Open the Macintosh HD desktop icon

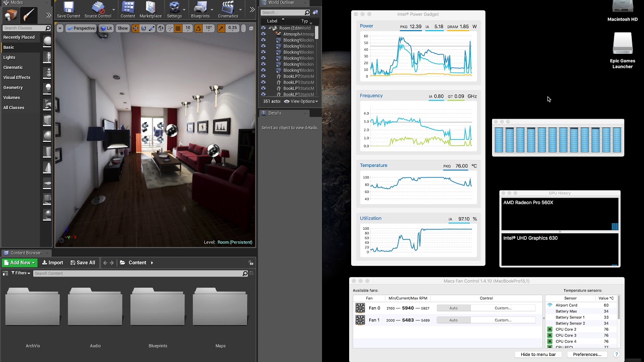(622, 11)
